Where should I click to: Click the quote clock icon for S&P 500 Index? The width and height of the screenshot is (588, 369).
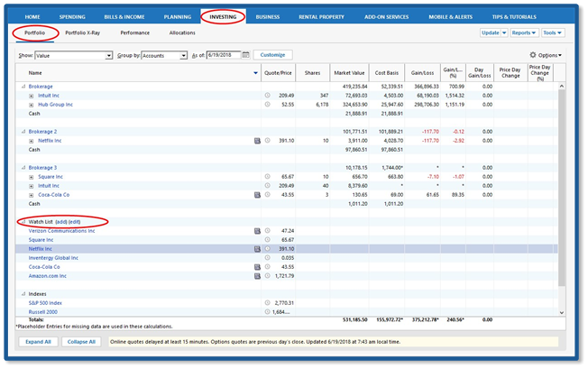click(267, 302)
